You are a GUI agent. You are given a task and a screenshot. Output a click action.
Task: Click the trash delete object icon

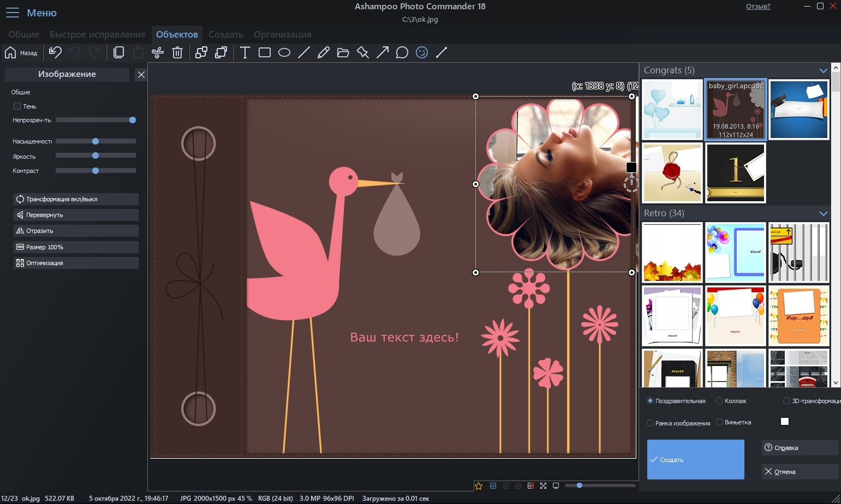[177, 52]
